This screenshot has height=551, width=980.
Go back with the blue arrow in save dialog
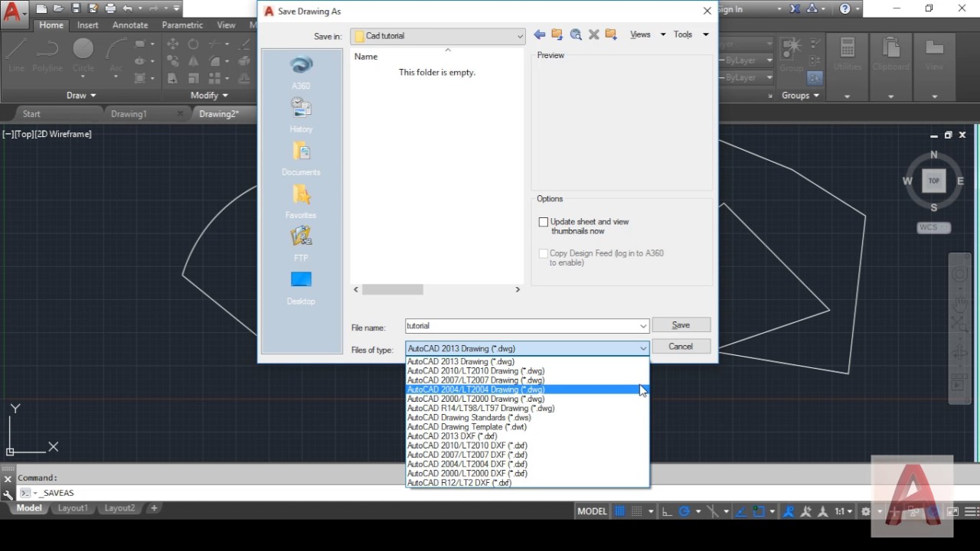click(x=540, y=34)
